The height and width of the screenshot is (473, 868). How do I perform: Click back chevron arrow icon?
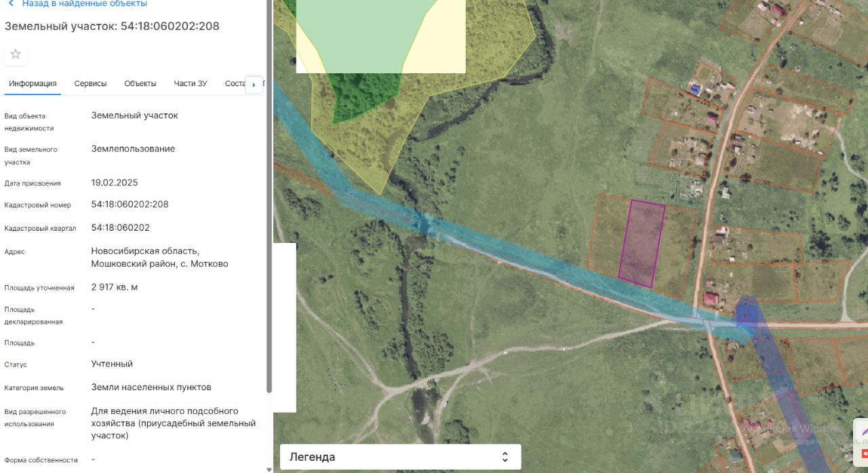[11, 3]
